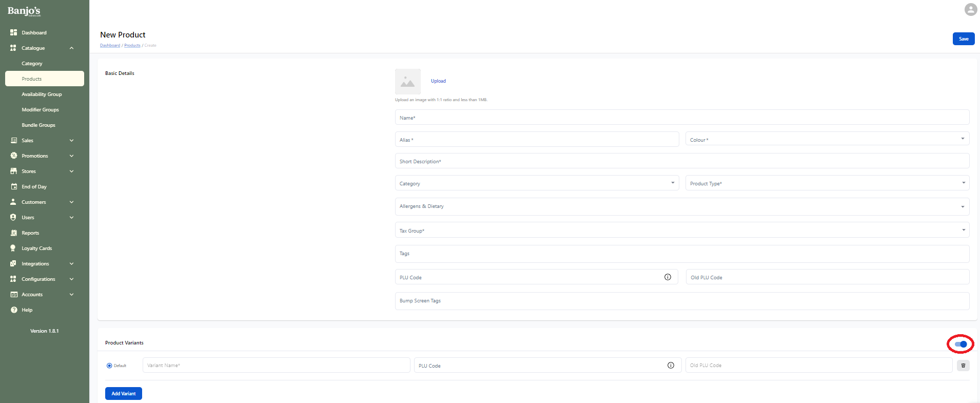Expand the Tax Group dropdown

click(681, 230)
